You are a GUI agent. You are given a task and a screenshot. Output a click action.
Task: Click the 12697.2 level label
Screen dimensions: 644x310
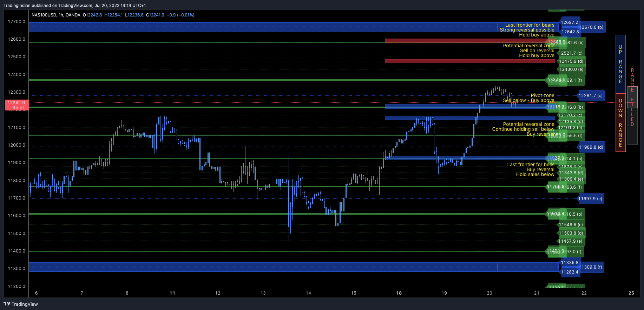click(570, 22)
